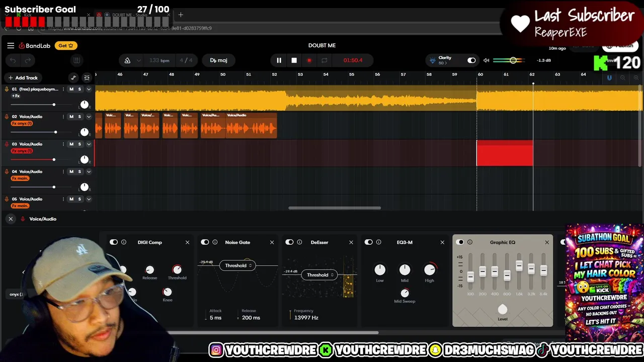
Task: Solo track 04 Voice/Audio
Action: (x=79, y=171)
